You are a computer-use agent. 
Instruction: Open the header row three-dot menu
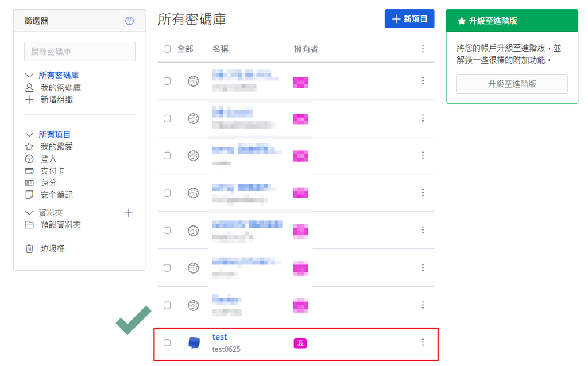coord(423,49)
